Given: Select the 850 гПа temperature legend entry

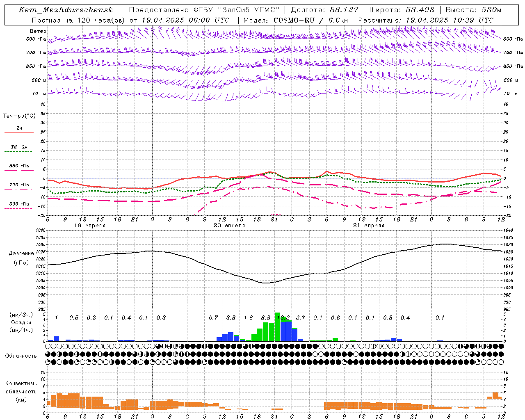Looking at the screenshot, I should (19, 167).
